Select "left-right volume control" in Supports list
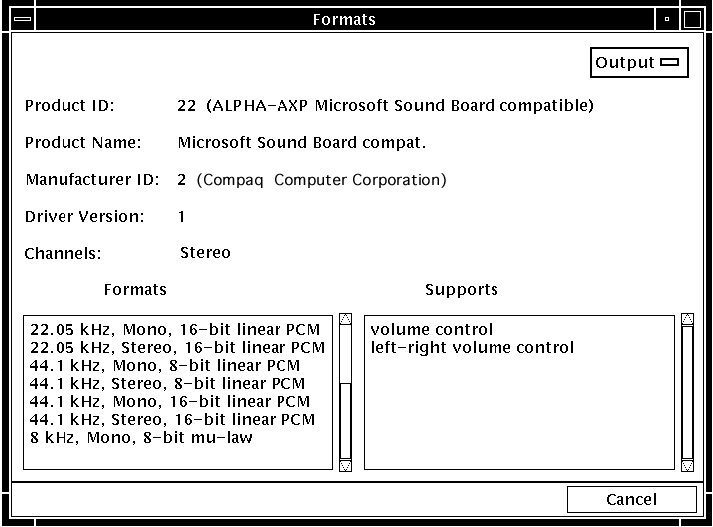Image resolution: width=713 pixels, height=527 pixels. pos(472,347)
